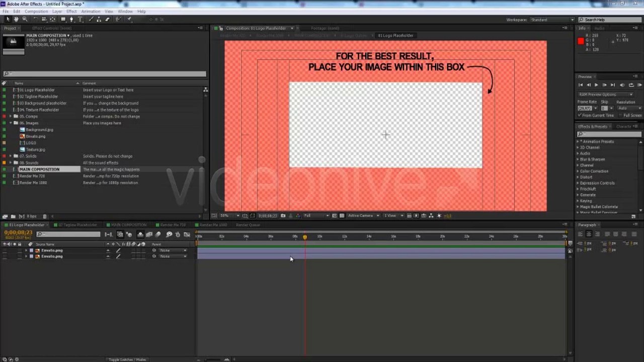Select the Eraser tool
644x362 pixels.
tap(107, 20)
